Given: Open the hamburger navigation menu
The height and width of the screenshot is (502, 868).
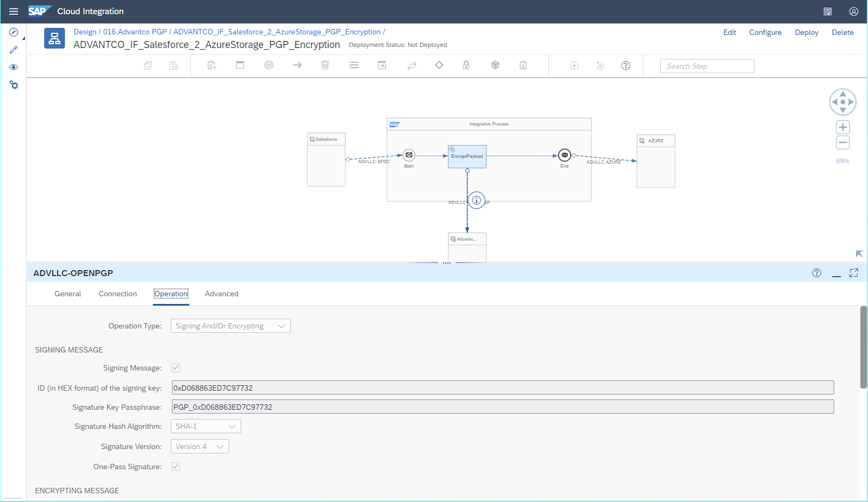Looking at the screenshot, I should [14, 11].
